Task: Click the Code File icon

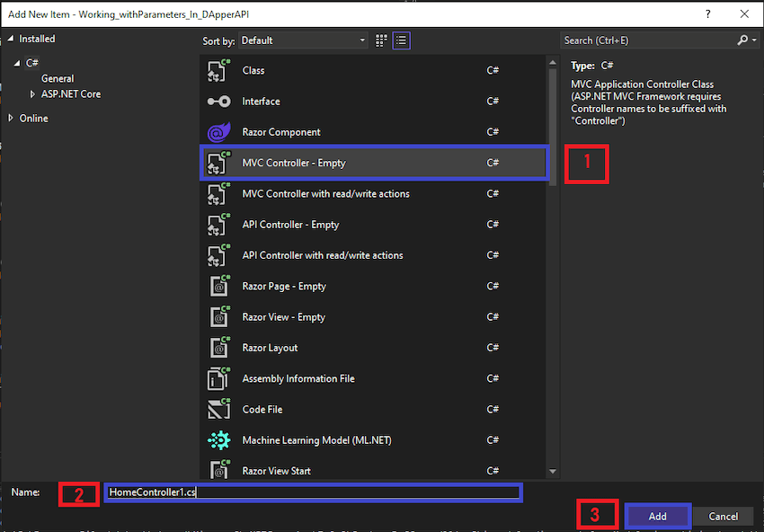Action: [x=218, y=409]
